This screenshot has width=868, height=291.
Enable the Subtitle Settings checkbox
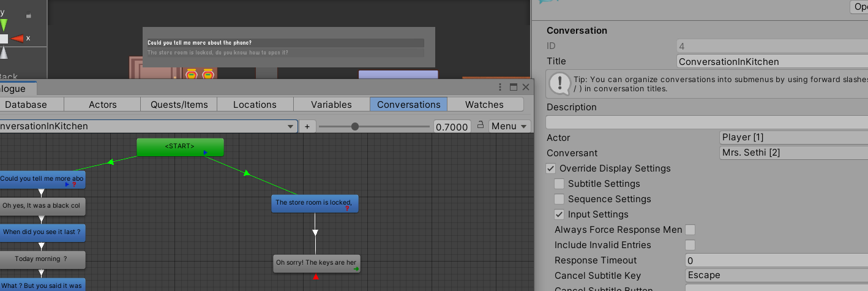[x=559, y=184]
